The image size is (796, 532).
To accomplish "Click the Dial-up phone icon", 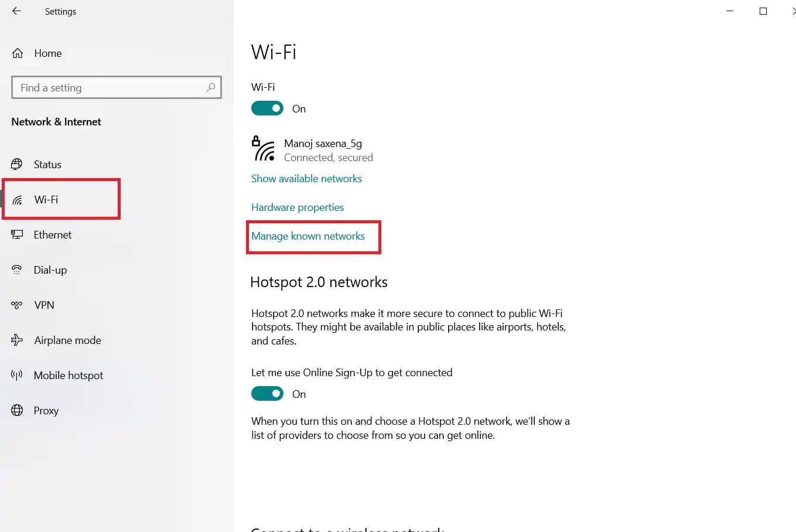I will (17, 270).
